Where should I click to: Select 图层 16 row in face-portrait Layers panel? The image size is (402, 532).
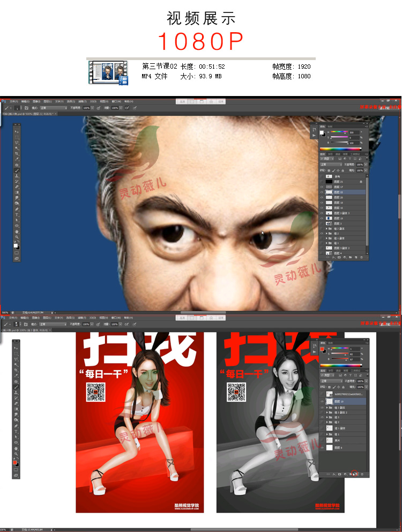point(342,208)
